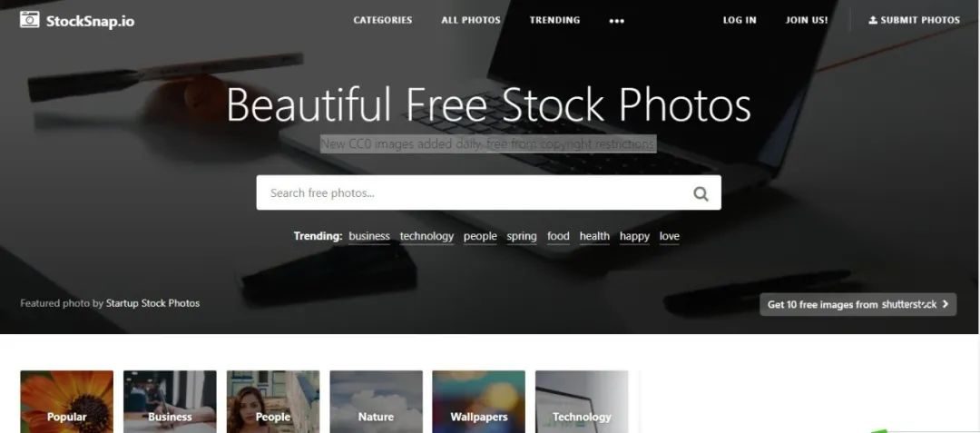Open Startup Stock Photos credit link
This screenshot has width=980, height=433.
coord(153,303)
